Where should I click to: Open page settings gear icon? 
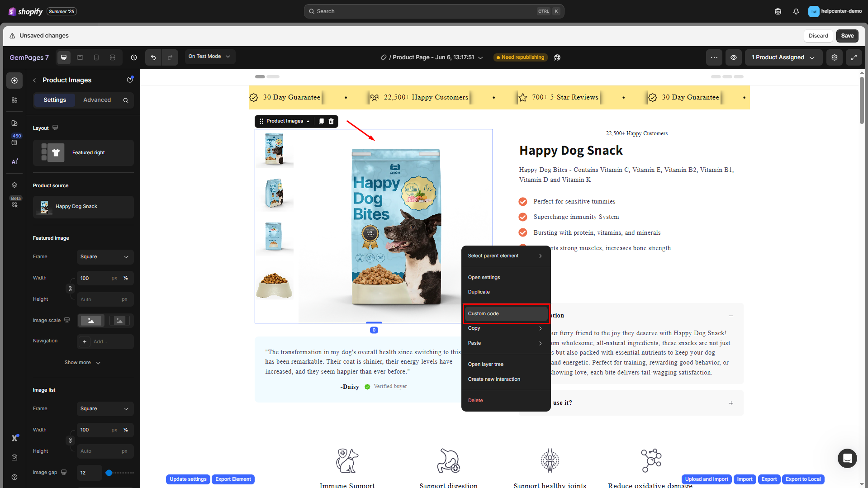pyautogui.click(x=835, y=57)
